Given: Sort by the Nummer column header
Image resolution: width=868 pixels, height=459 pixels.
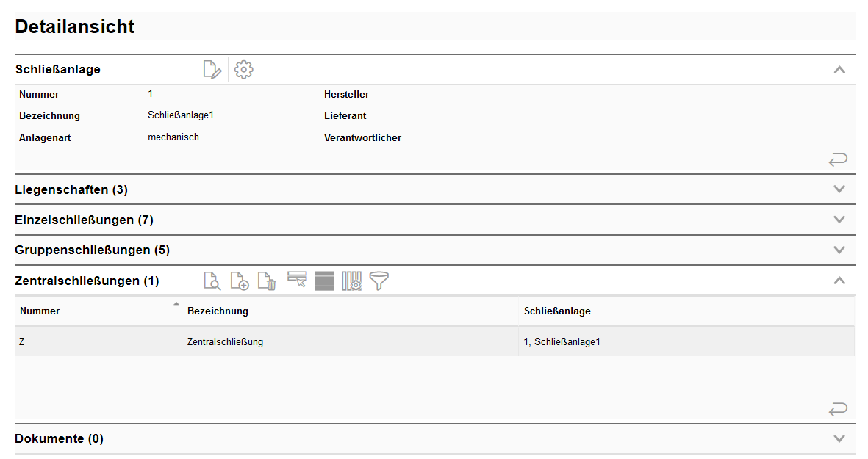Looking at the screenshot, I should pyautogui.click(x=40, y=311).
